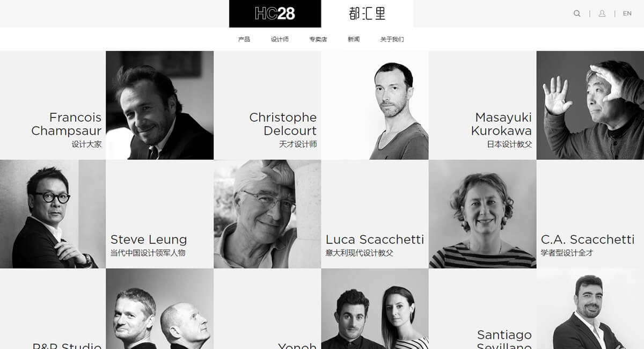This screenshot has width=644, height=349.
Task: Open Luca Scacchetti designer name link
Action: pyautogui.click(x=375, y=239)
